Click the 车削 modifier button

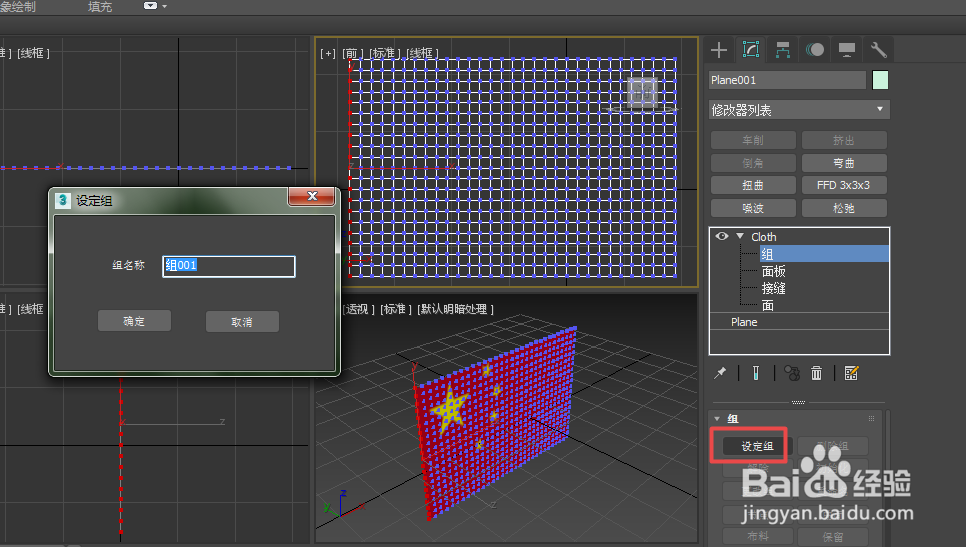(x=753, y=140)
